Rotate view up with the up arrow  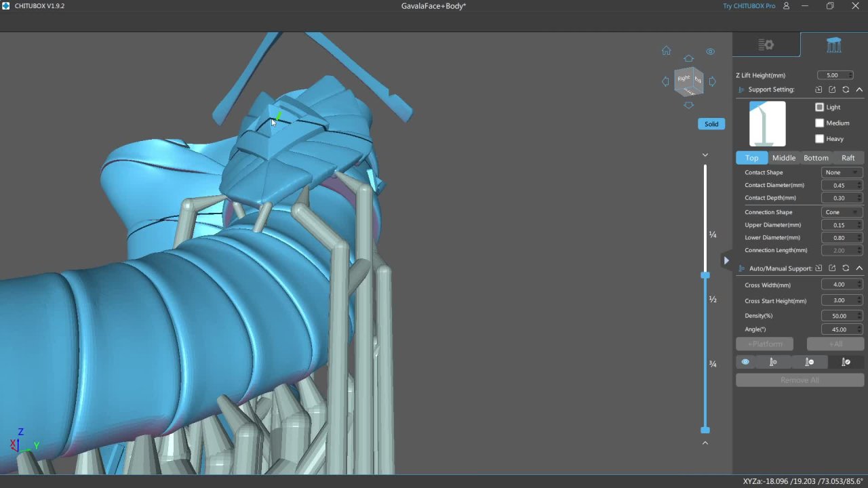pyautogui.click(x=688, y=58)
